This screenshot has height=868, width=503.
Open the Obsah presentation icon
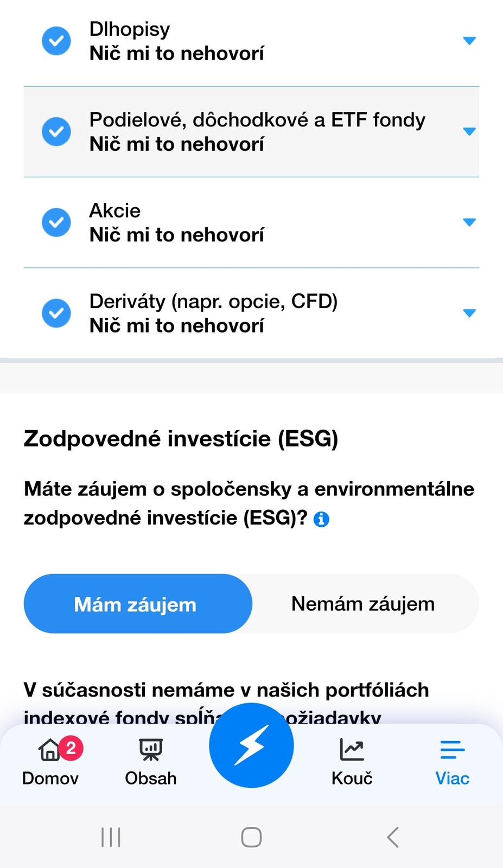click(x=151, y=750)
